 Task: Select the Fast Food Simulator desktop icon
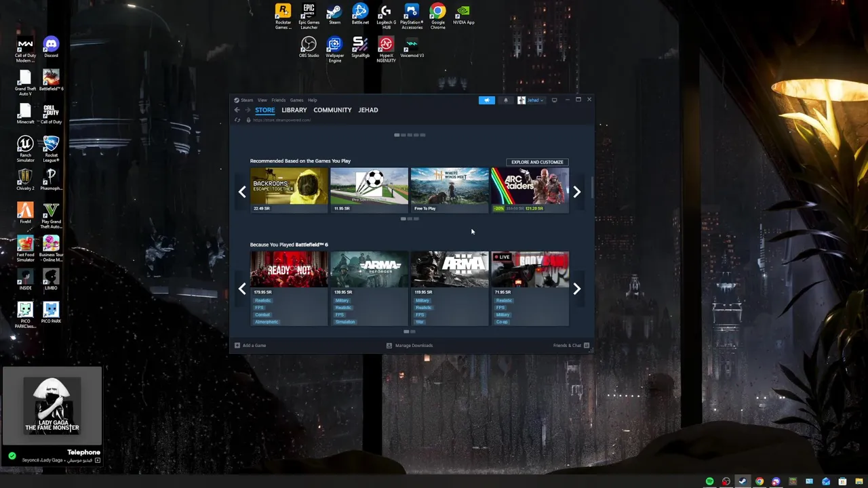pos(25,248)
